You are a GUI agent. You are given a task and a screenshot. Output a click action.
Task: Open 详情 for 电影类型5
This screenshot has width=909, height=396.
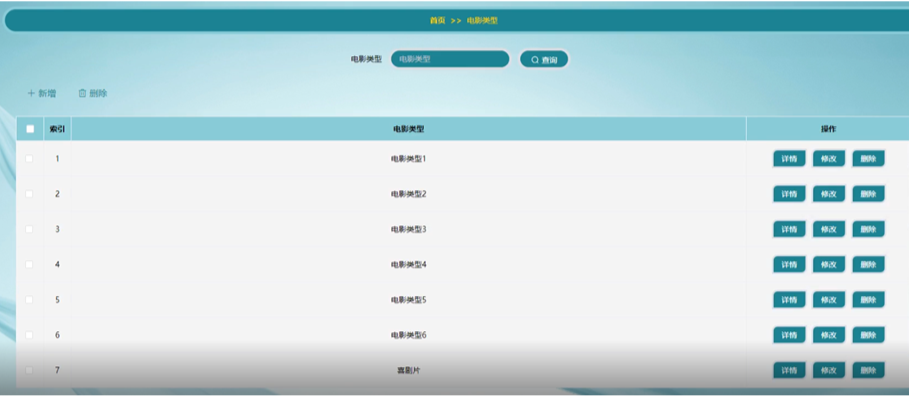[789, 300]
